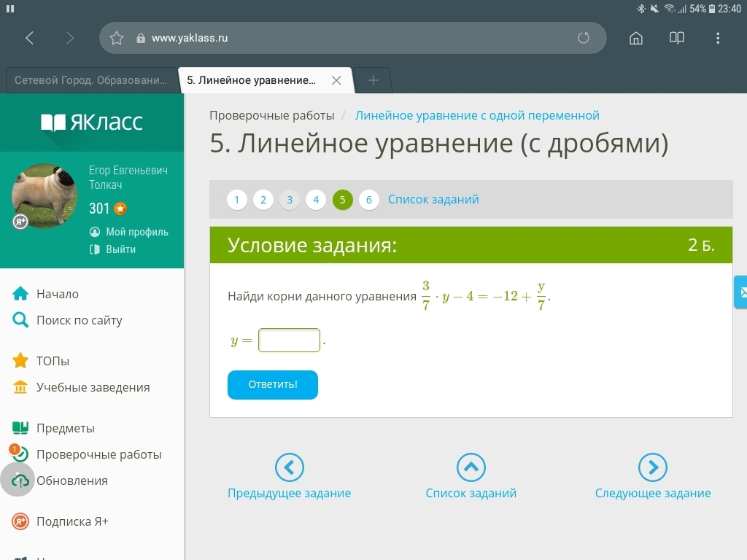Viewport: 747px width, 560px height.
Task: Open Поиск по сайту menu item
Action: pyautogui.click(x=80, y=321)
